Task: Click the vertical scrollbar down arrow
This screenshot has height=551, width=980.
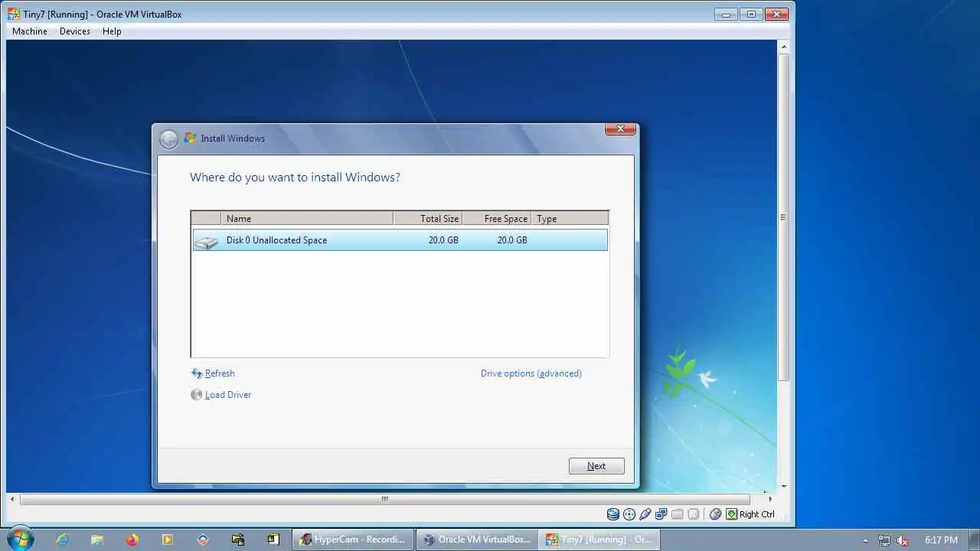Action: point(783,487)
